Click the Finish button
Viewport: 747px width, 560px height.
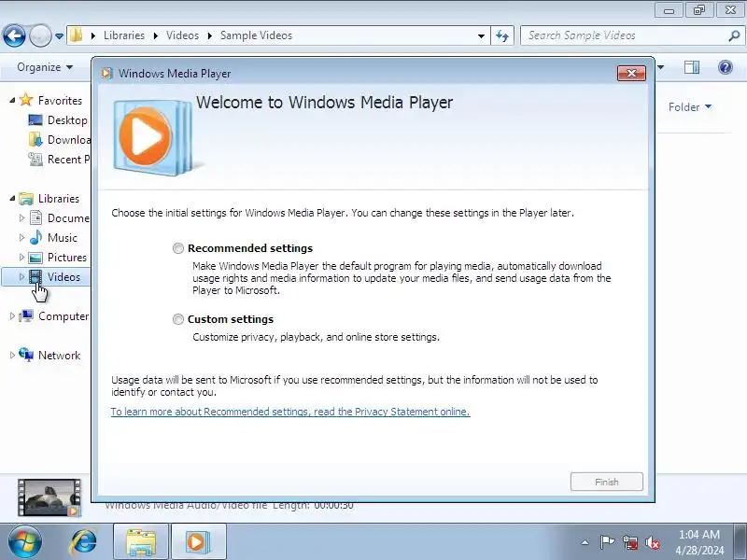[x=606, y=482]
